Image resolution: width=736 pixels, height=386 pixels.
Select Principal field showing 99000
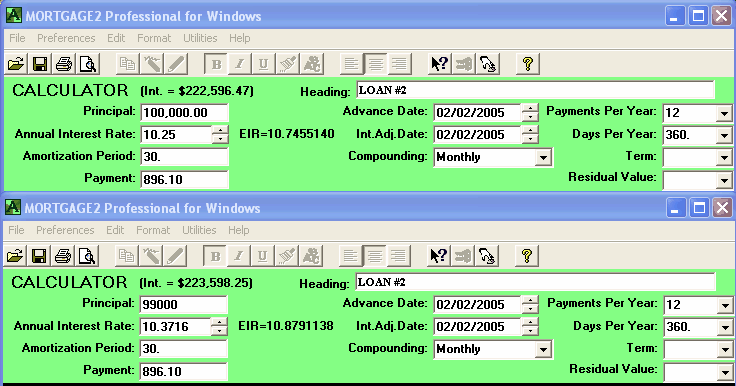pyautogui.click(x=184, y=304)
